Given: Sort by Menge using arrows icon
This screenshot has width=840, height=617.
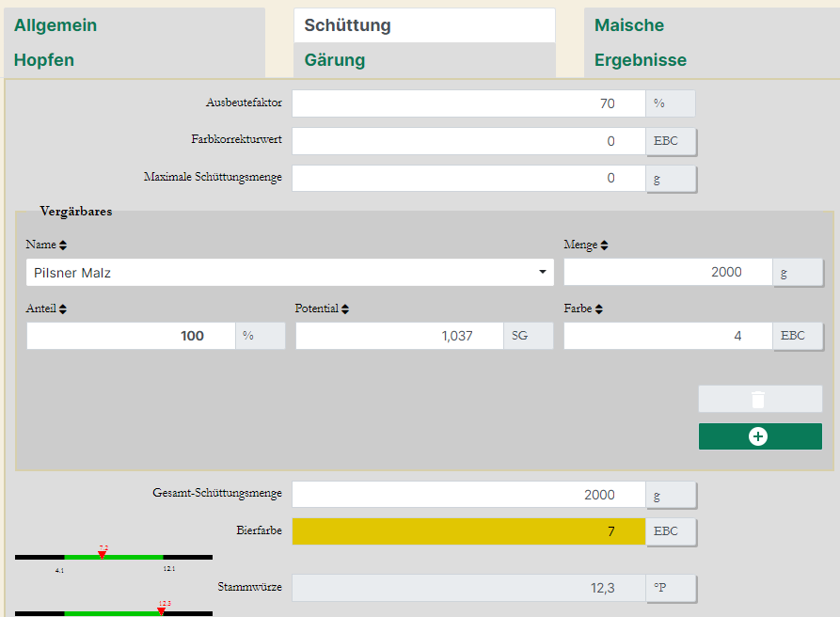Looking at the screenshot, I should (604, 245).
